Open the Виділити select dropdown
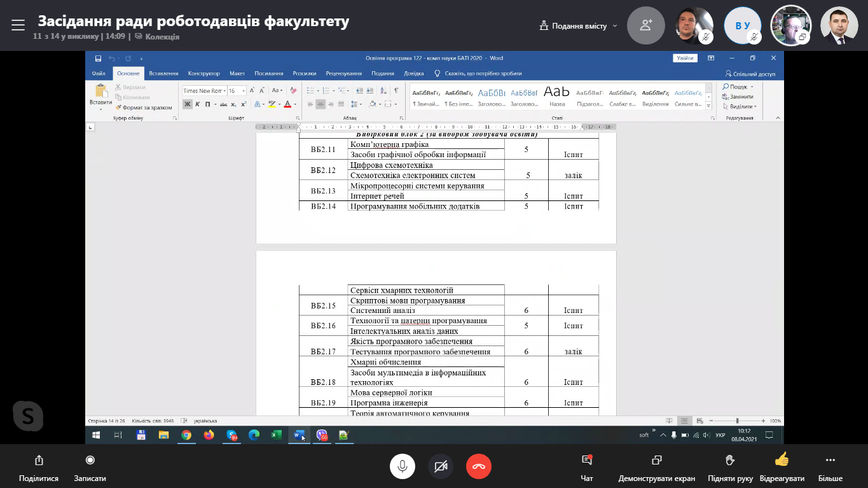868x488 pixels. (740, 106)
